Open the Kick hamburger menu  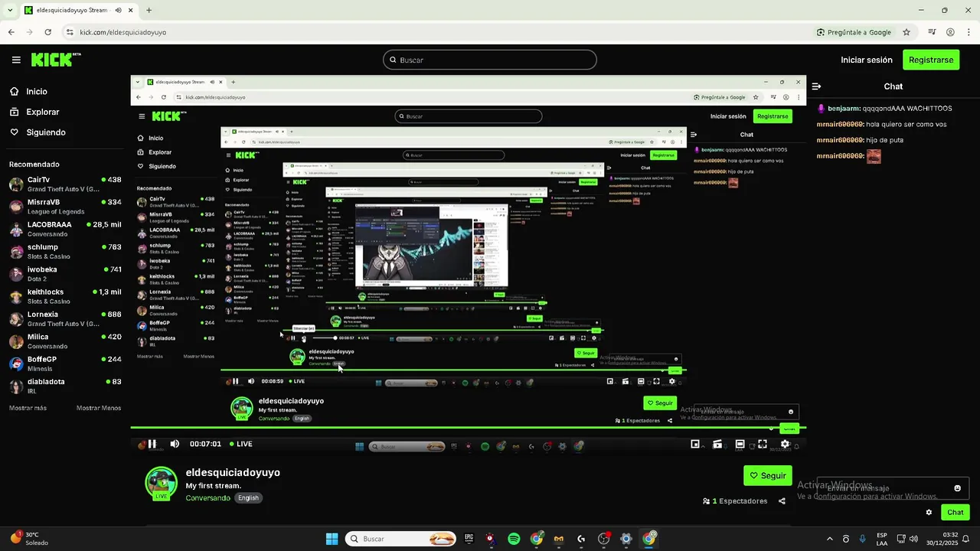(16, 60)
